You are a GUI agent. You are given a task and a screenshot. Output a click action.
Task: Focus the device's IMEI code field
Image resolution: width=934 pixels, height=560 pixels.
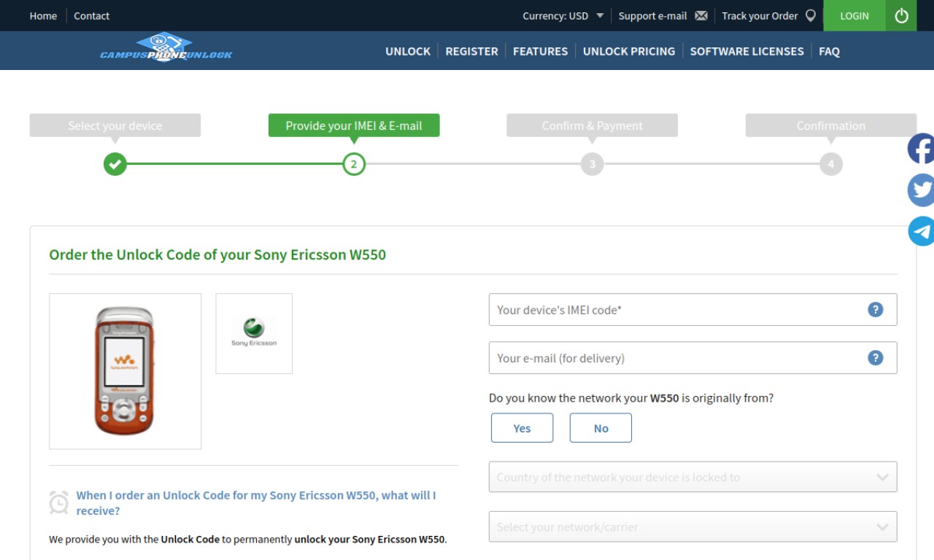point(692,309)
